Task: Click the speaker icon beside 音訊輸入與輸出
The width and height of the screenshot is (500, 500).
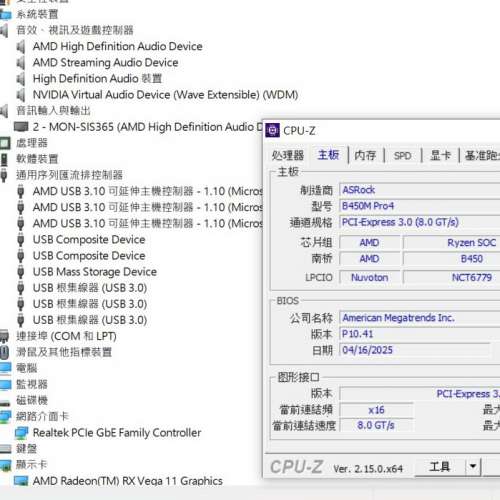Action: click(x=4, y=111)
